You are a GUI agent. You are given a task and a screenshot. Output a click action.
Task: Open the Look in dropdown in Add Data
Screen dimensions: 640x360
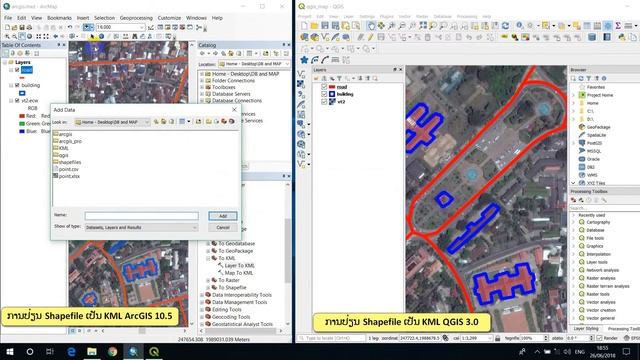tap(147, 122)
